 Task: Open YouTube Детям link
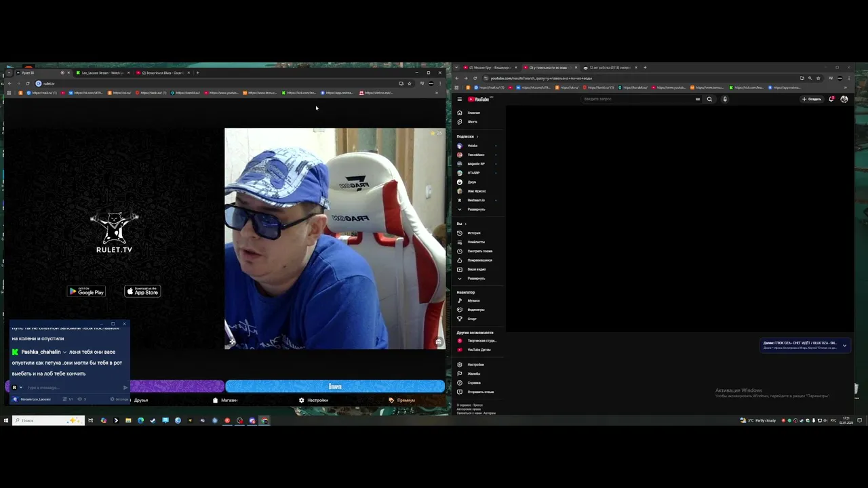pos(477,350)
